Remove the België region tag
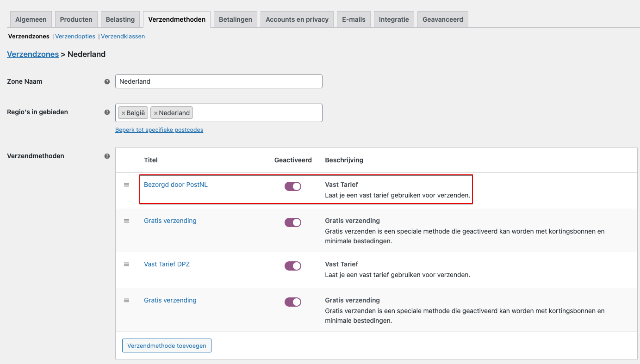Image resolution: width=640 pixels, height=364 pixels. click(123, 112)
